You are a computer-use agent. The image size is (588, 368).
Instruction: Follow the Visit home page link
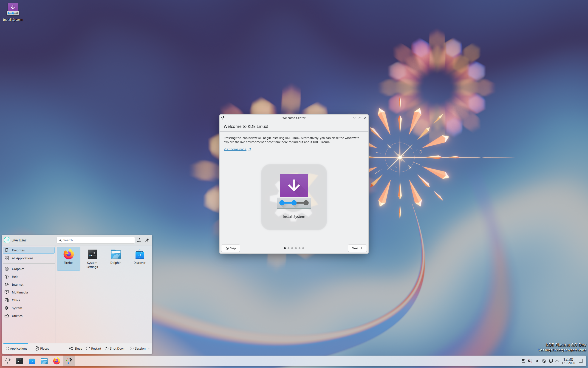pyautogui.click(x=237, y=149)
